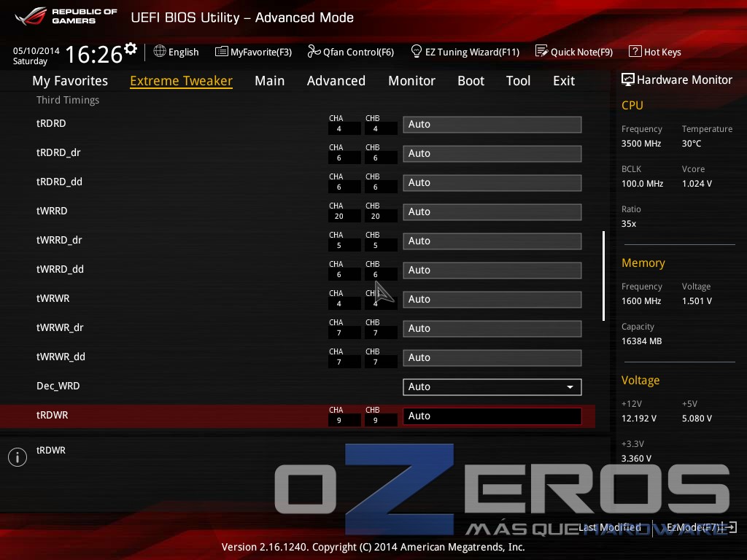Select the tRDRD_dd setting label

click(x=59, y=182)
